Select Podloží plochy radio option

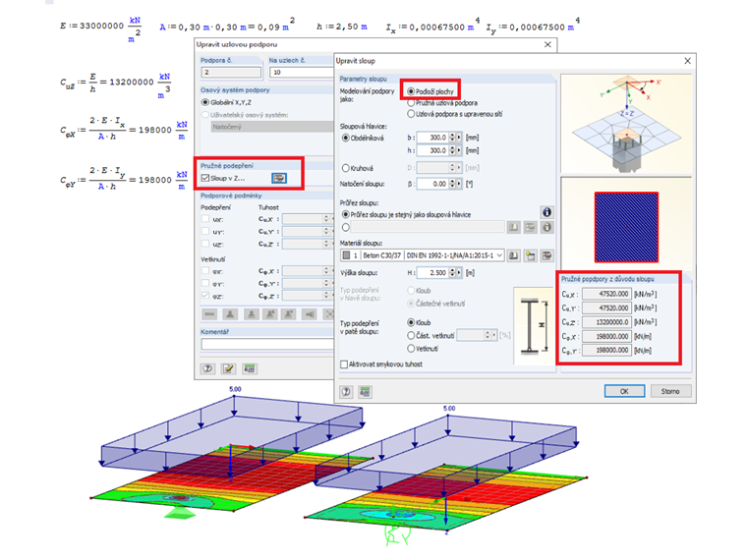point(411,91)
